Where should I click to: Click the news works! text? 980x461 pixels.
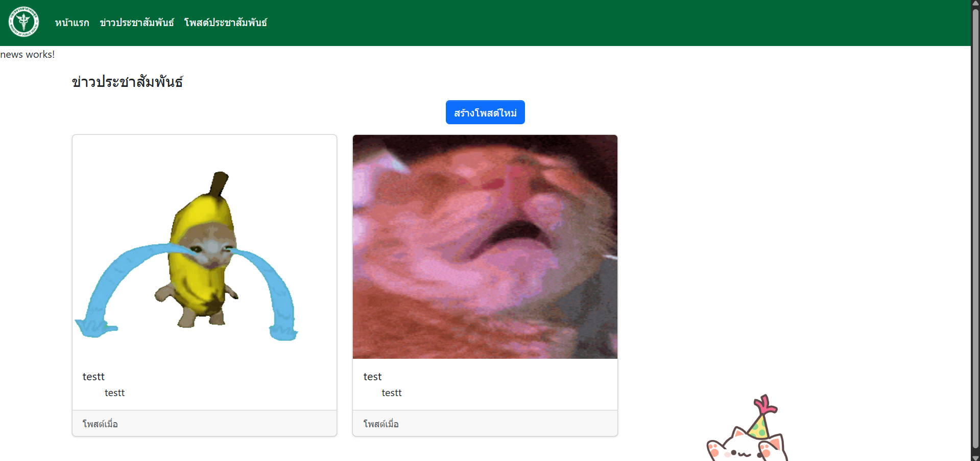(28, 54)
